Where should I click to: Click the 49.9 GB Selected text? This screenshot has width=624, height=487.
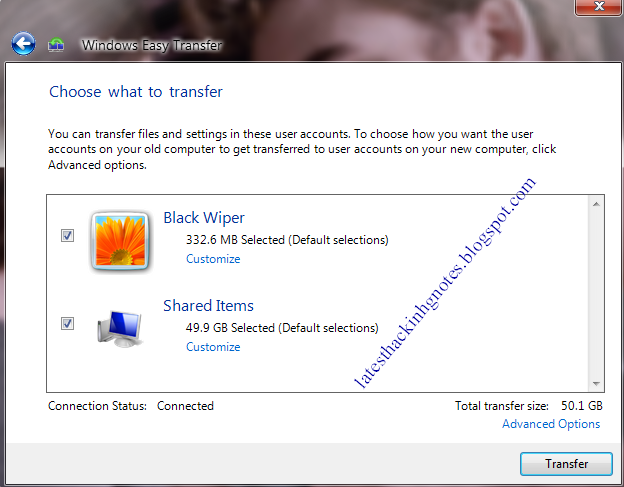pos(282,328)
